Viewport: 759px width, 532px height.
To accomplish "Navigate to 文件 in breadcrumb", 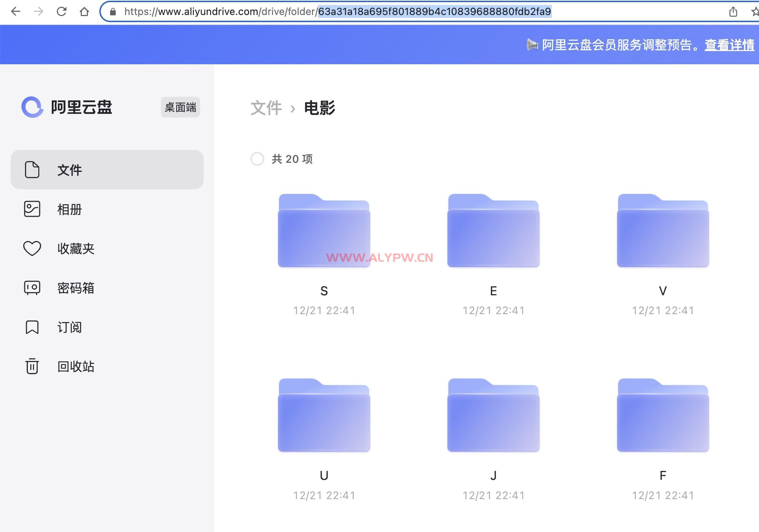I will (266, 108).
